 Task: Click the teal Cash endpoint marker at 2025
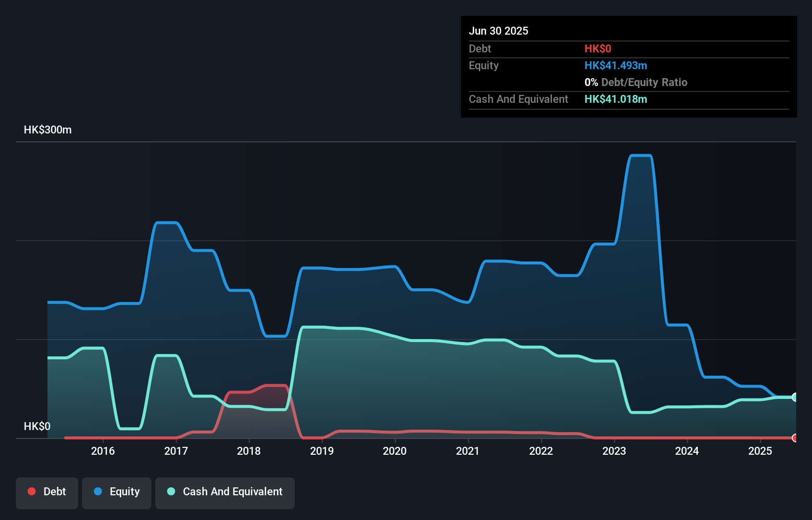[795, 397]
